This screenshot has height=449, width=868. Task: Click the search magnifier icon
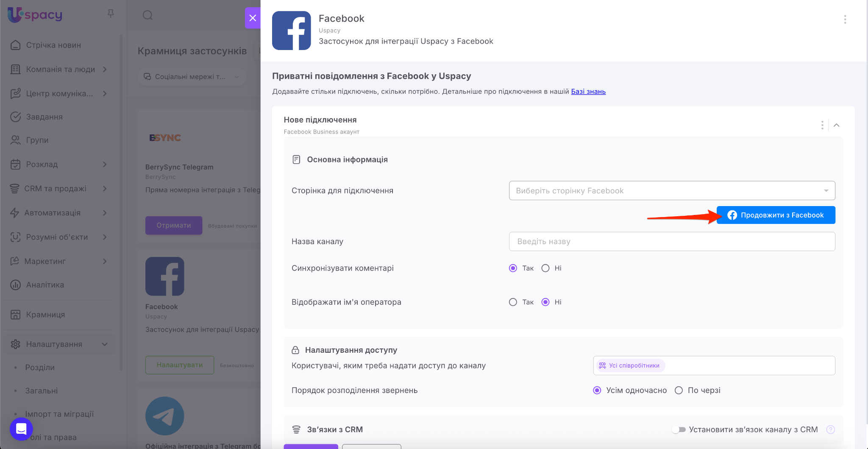pyautogui.click(x=147, y=15)
